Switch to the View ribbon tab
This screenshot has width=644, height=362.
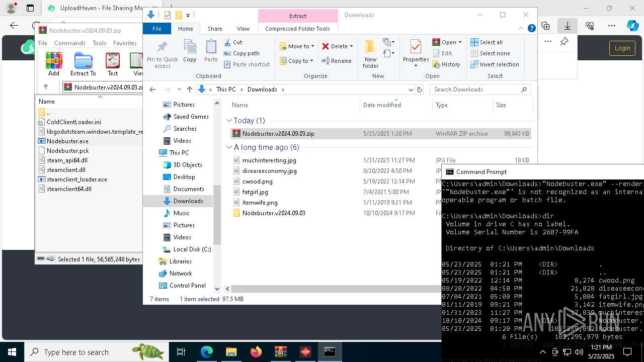pyautogui.click(x=243, y=29)
